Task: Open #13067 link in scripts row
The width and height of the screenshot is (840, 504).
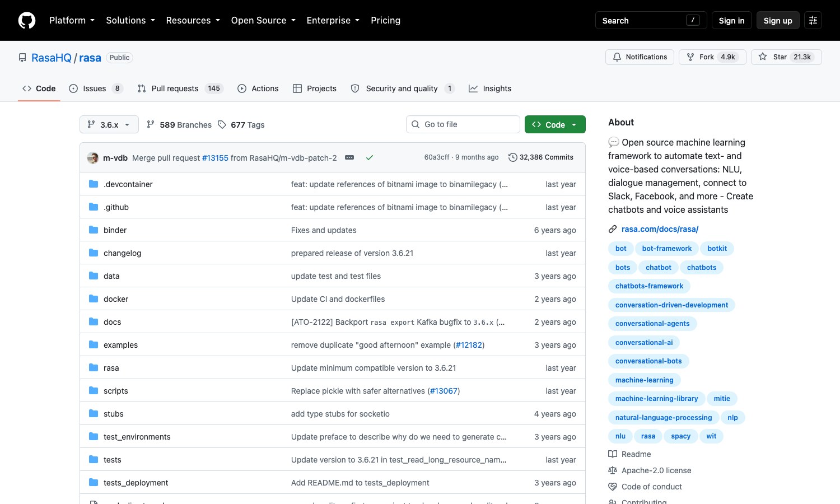Action: point(444,391)
